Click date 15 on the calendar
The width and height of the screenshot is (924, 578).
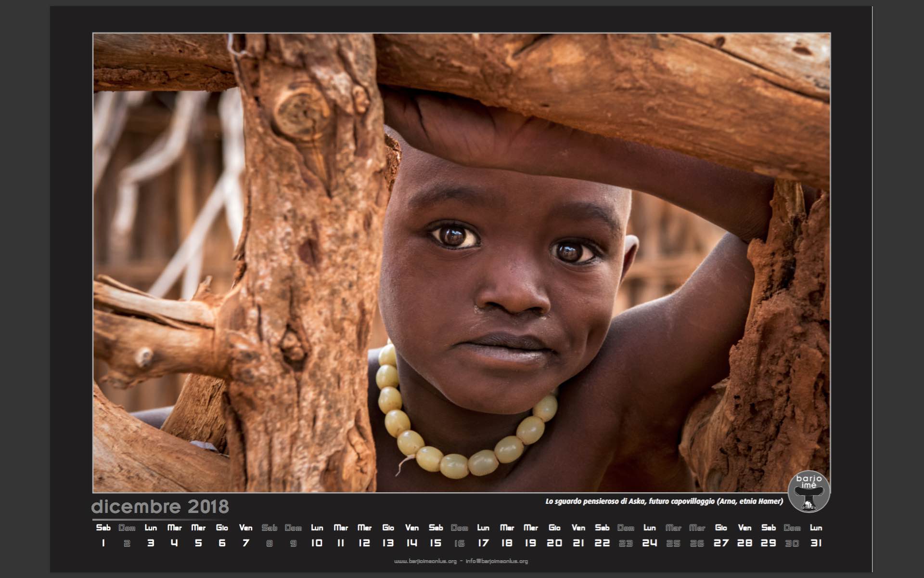pyautogui.click(x=436, y=543)
